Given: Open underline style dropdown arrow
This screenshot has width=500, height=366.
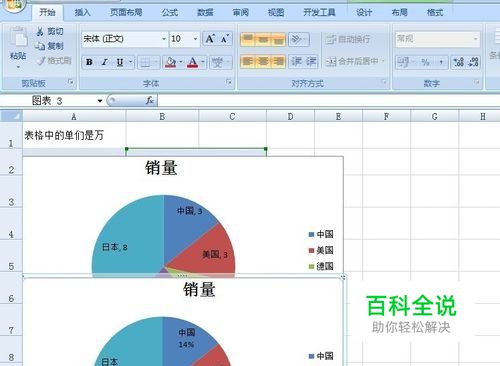Looking at the screenshot, I should 131,62.
